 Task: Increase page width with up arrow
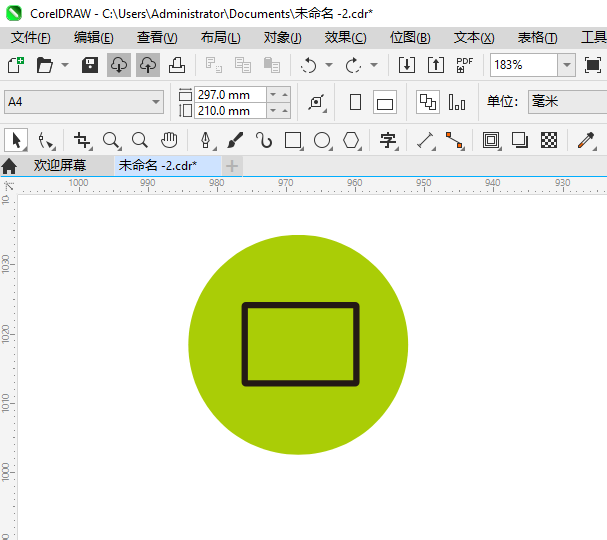coord(285,94)
